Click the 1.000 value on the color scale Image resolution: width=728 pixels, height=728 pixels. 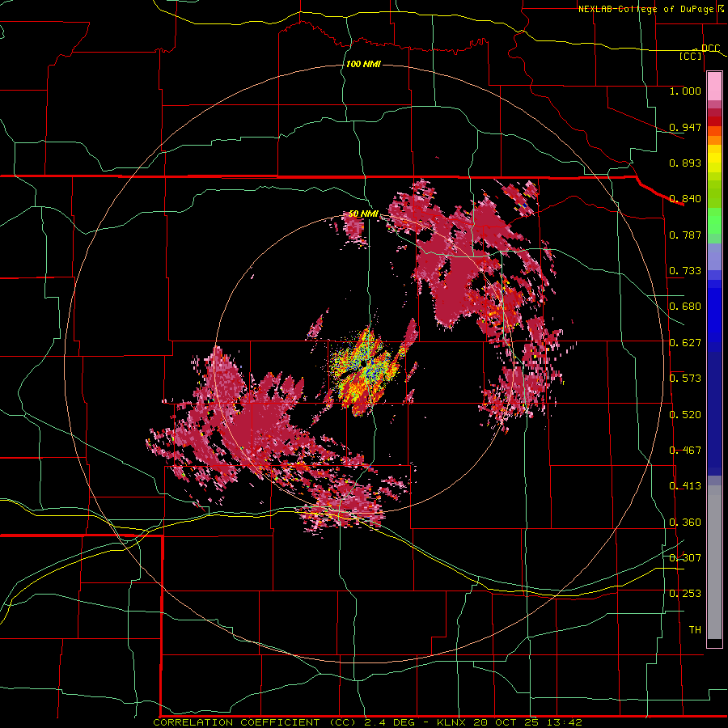685,91
